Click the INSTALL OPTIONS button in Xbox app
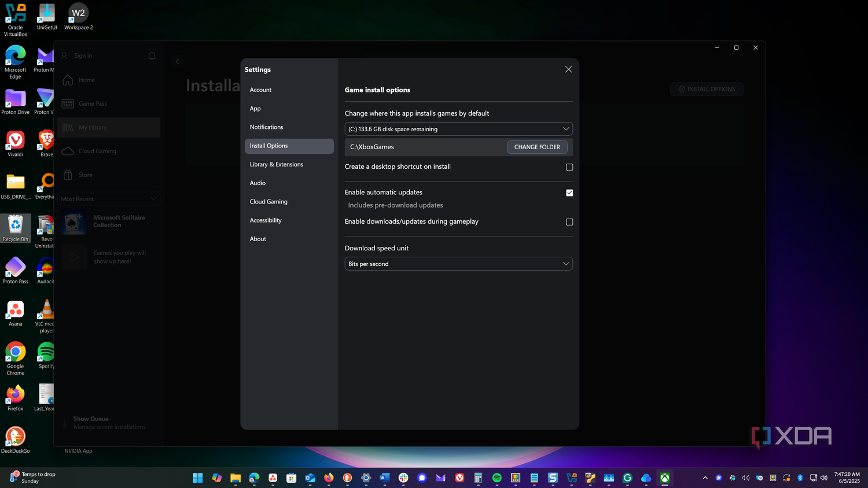Viewport: 868px width, 488px height. click(707, 89)
